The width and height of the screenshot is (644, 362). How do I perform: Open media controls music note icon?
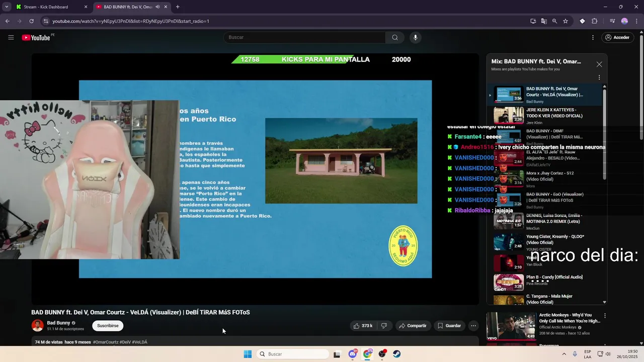click(x=612, y=21)
